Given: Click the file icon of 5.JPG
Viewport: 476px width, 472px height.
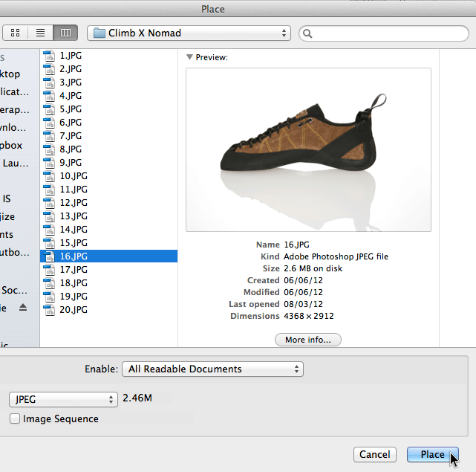Looking at the screenshot, I should [x=49, y=109].
